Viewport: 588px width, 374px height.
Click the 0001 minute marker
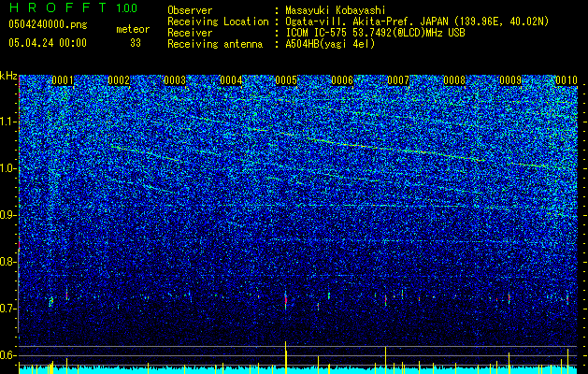click(63, 80)
